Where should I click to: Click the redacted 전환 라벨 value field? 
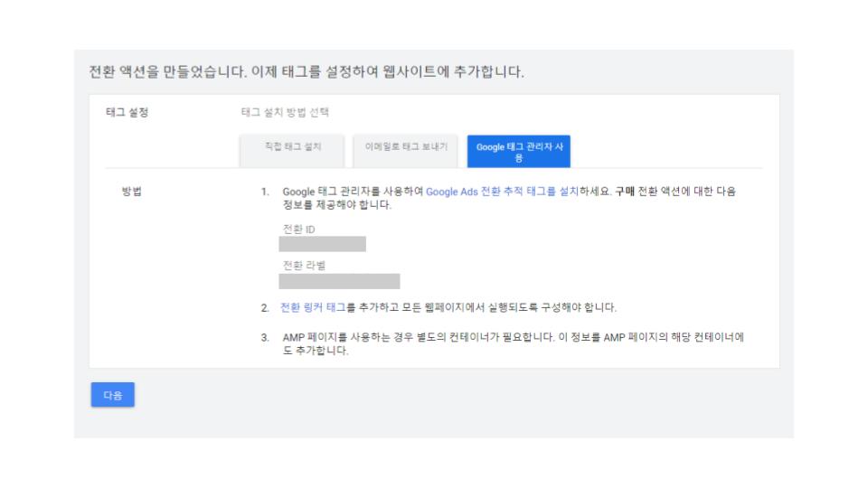[x=339, y=281]
